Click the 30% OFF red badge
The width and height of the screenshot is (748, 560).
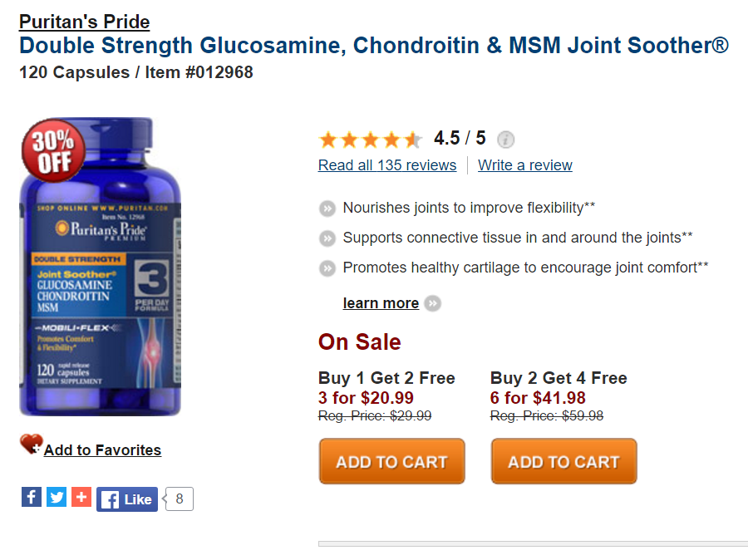pyautogui.click(x=53, y=150)
